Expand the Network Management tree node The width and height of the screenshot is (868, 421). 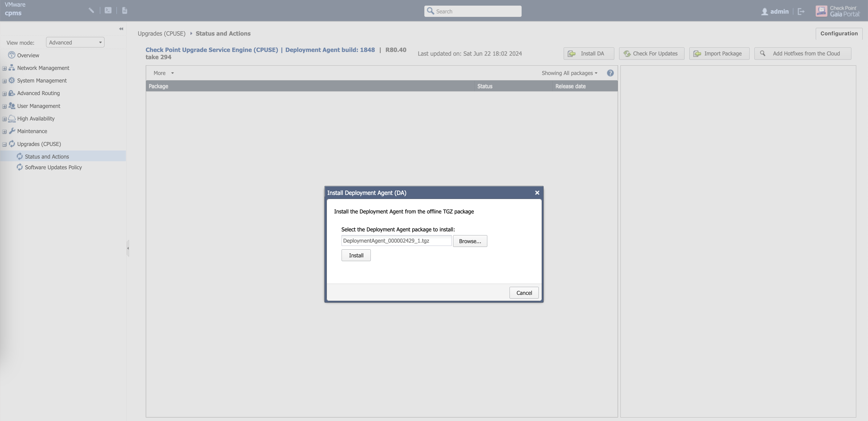[4, 68]
